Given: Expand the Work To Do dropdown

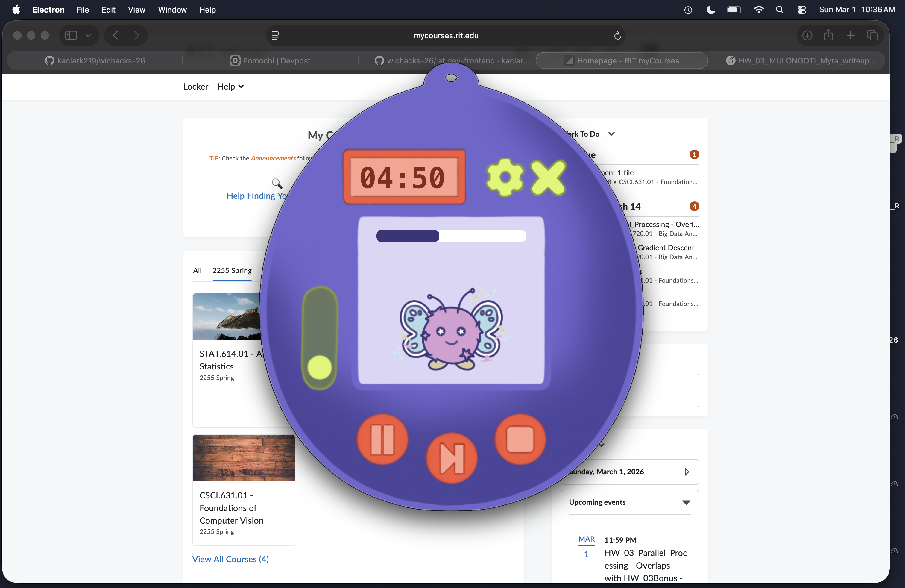Looking at the screenshot, I should click(x=611, y=134).
